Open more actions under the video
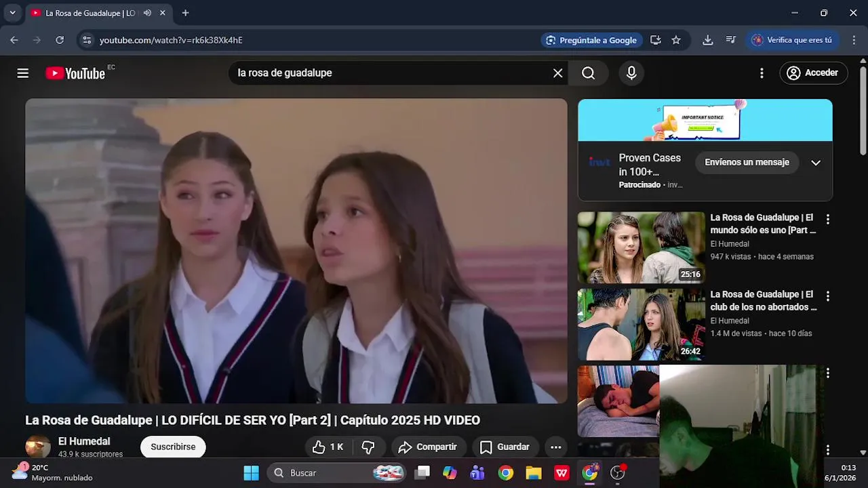This screenshot has height=488, width=868. 555,447
